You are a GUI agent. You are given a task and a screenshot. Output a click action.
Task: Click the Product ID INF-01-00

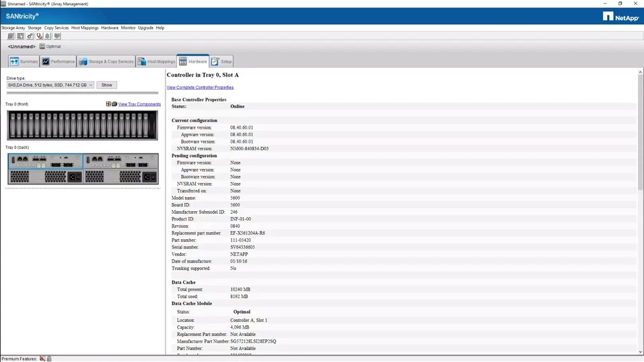(x=240, y=219)
